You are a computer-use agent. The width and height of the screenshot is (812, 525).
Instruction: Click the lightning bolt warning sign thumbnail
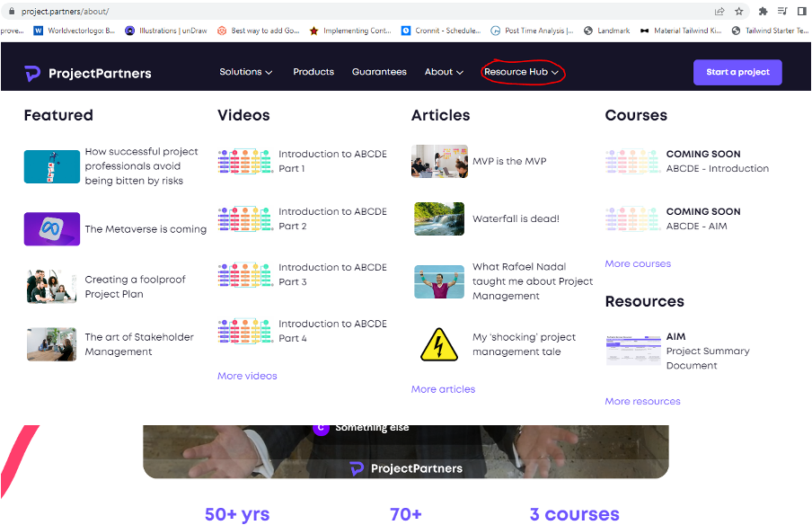439,344
